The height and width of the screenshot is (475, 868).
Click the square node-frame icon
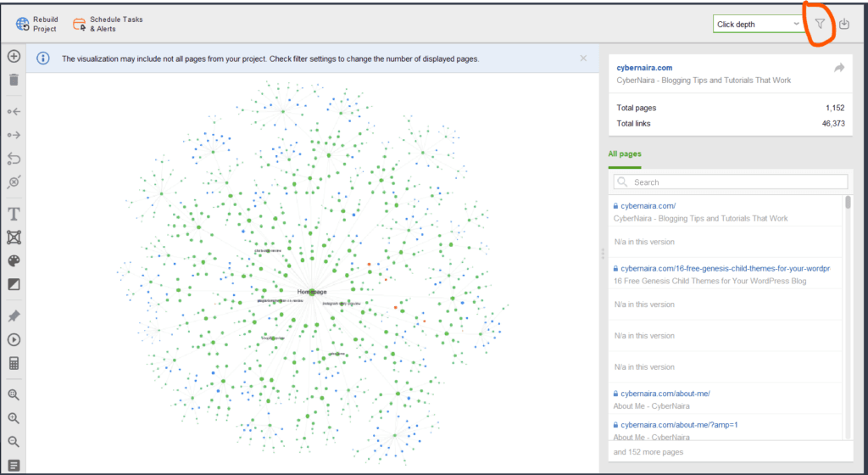[x=14, y=237]
